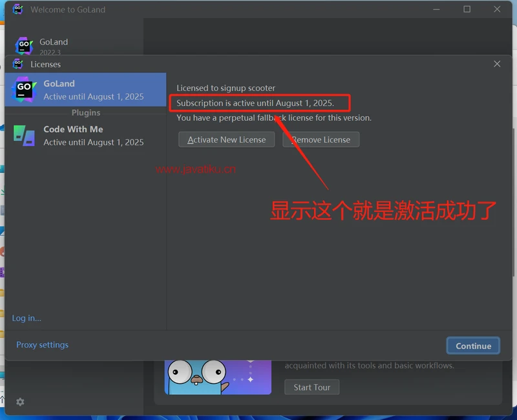Screen dimensions: 517x420
Task: Click the Start Tour button
Action: (311, 387)
